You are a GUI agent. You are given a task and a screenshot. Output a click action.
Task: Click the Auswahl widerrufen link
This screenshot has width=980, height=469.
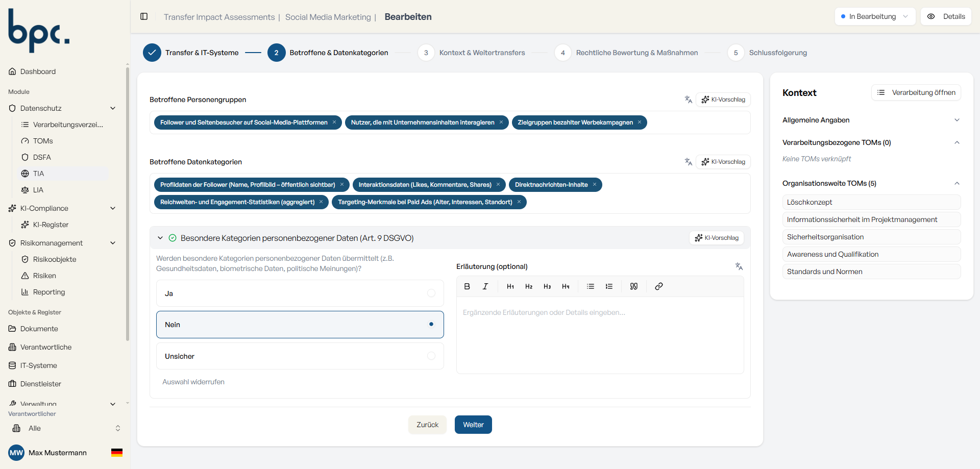[x=193, y=382]
